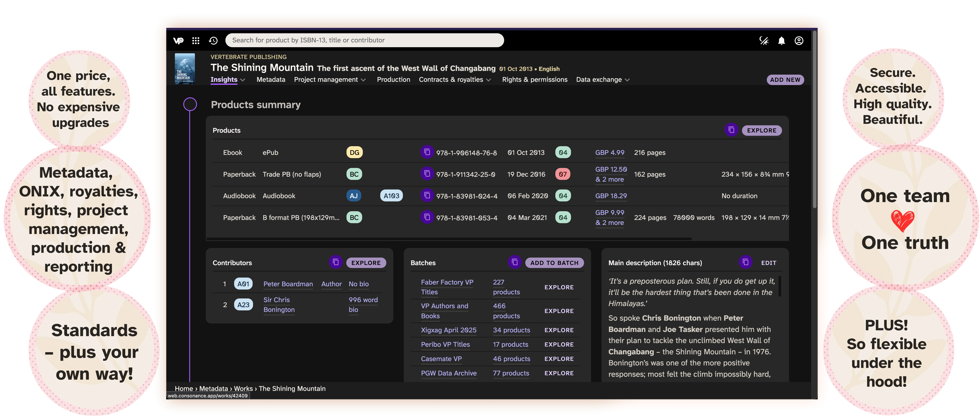
Task: Click the green 04 status badge for Audiobook
Action: (x=563, y=195)
